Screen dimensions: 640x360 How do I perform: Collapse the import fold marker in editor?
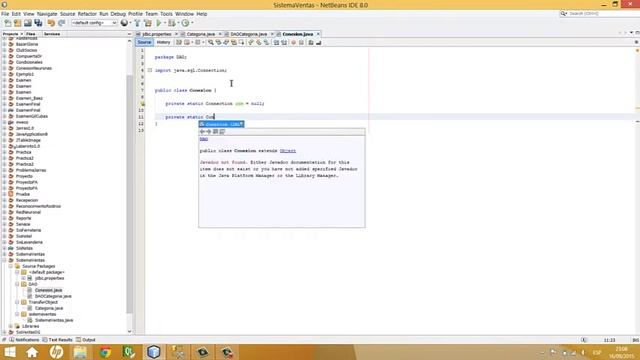click(x=150, y=70)
